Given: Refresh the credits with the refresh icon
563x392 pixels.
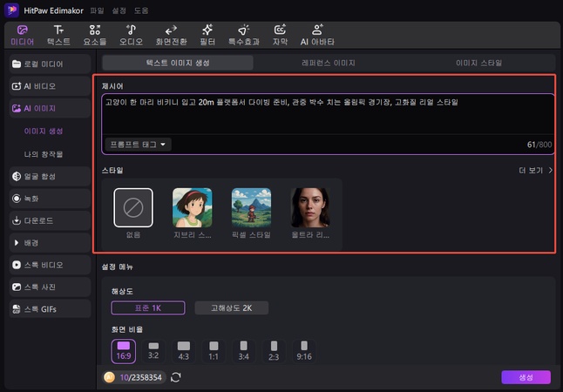Looking at the screenshot, I should (x=176, y=377).
